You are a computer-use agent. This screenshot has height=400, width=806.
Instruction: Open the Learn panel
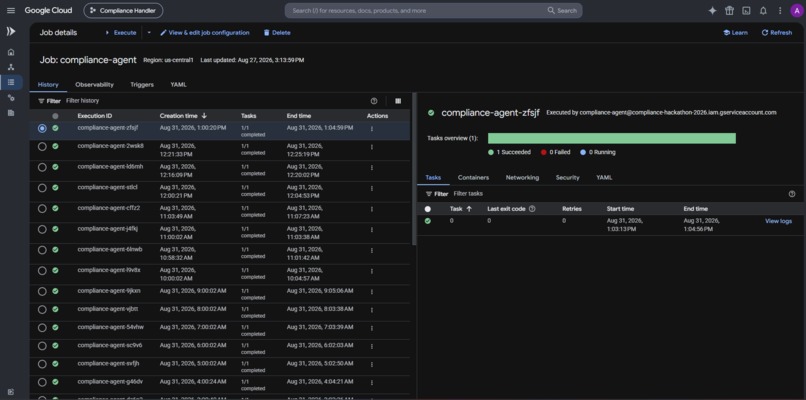pyautogui.click(x=735, y=32)
